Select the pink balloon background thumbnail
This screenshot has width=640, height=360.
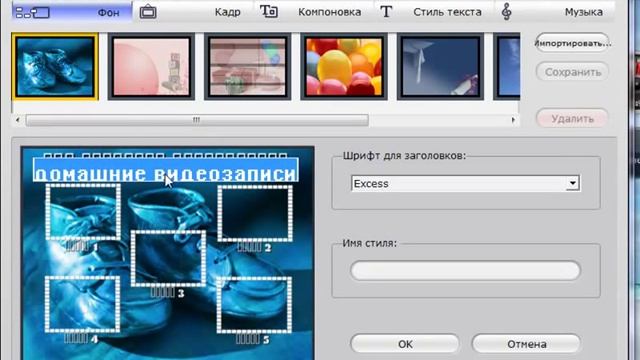151,67
